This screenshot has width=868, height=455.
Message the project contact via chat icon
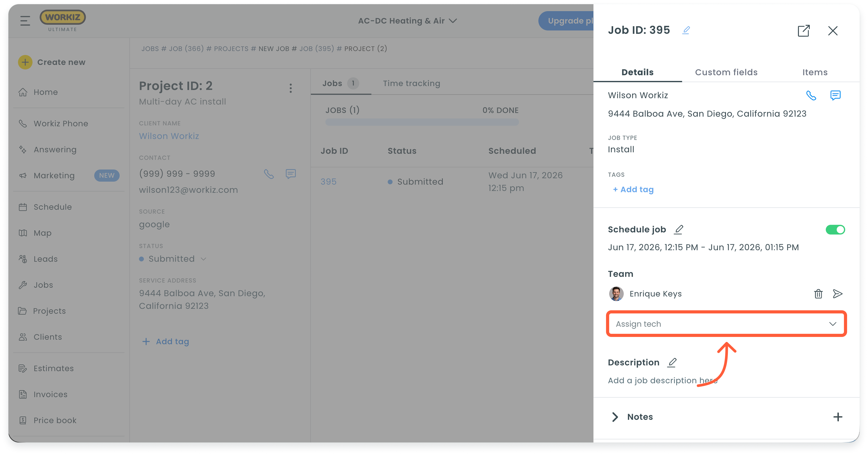point(290,174)
